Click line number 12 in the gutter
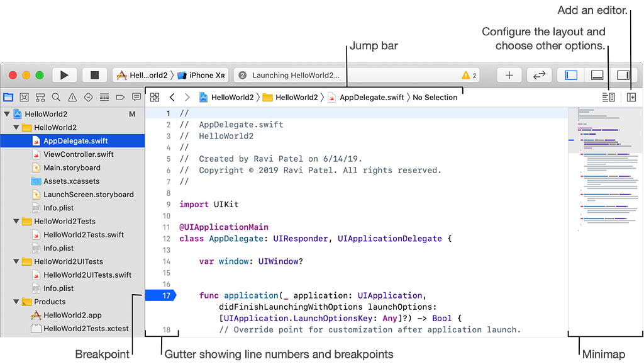 166,239
